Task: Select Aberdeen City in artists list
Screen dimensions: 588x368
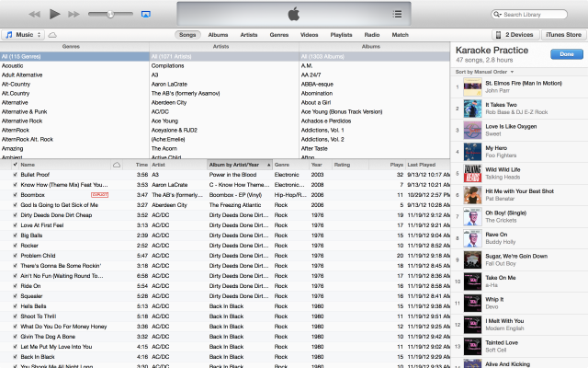Action: [x=224, y=102]
